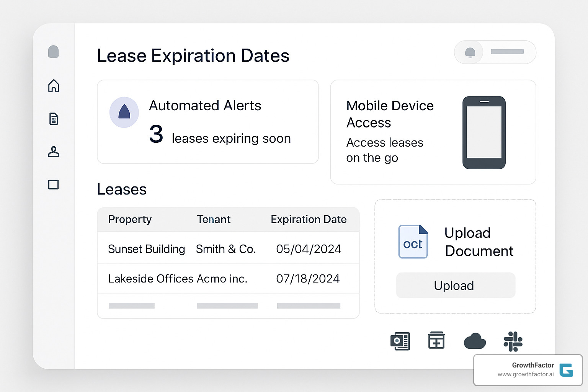Select the Properties square icon in the sidebar
588x392 pixels.
(x=54, y=185)
